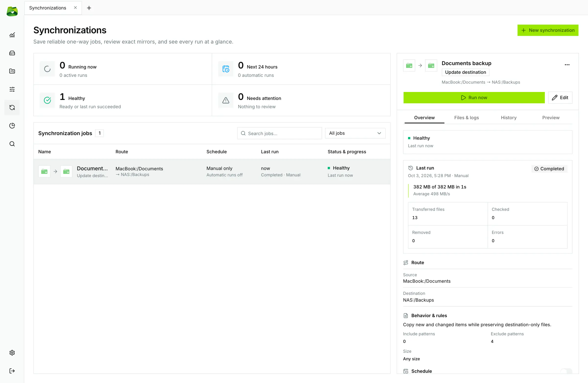The height and width of the screenshot is (383, 588).
Task: Click the Route section icon
Action: coord(406,263)
